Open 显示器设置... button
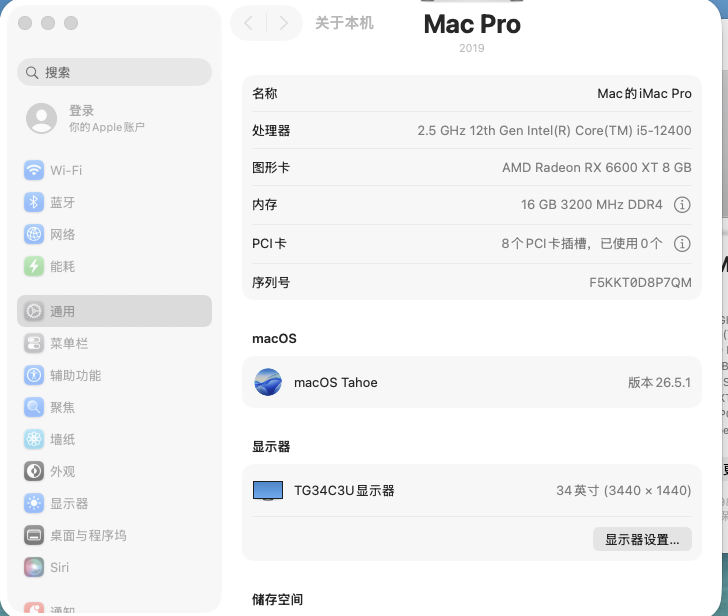 [x=642, y=539]
